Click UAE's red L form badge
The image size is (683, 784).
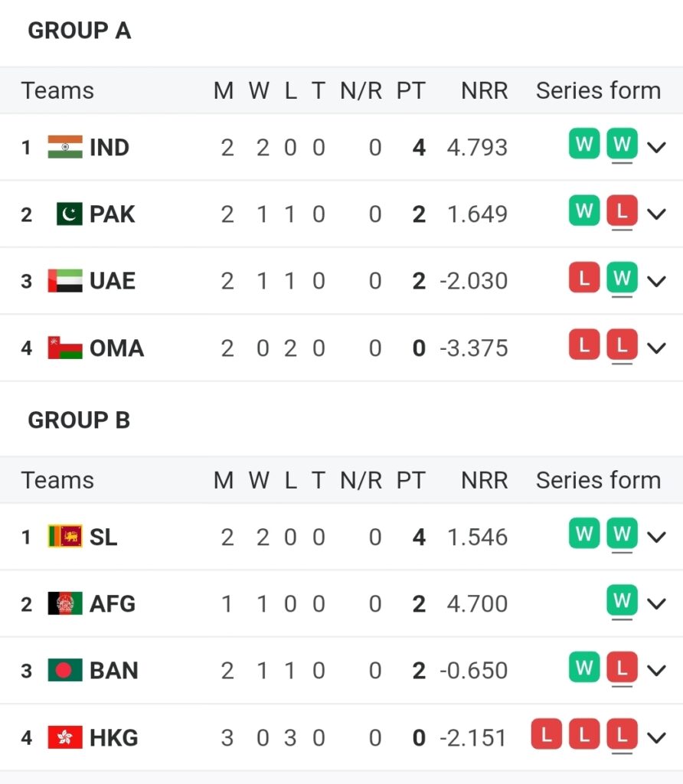pos(584,279)
